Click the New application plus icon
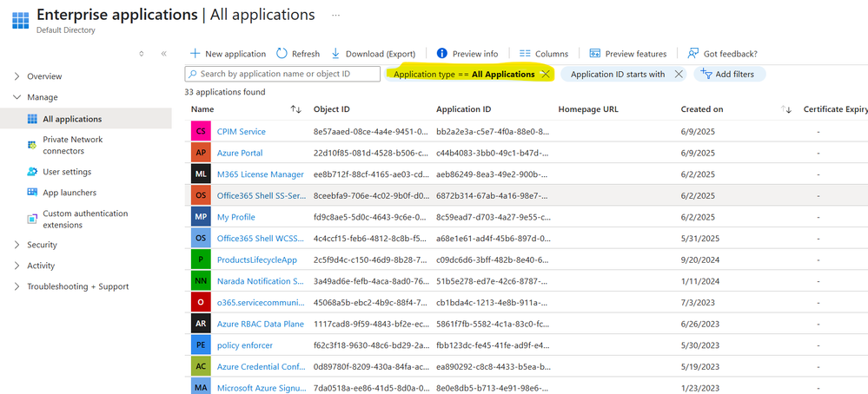 coord(195,54)
